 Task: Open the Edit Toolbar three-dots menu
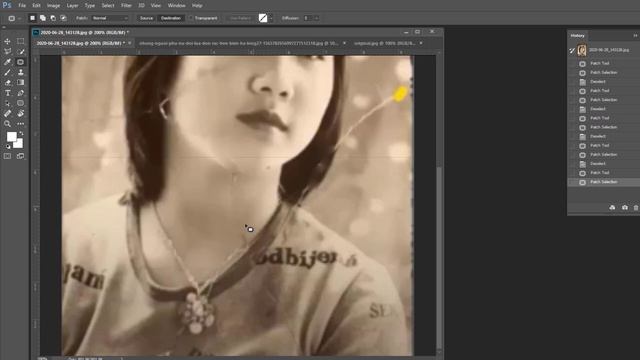click(20, 124)
